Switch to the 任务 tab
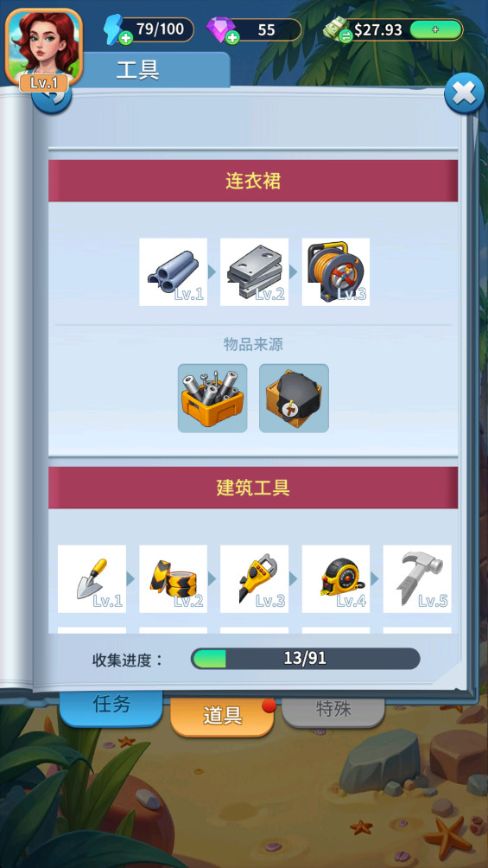Screen dimensions: 488x868 (x=111, y=705)
